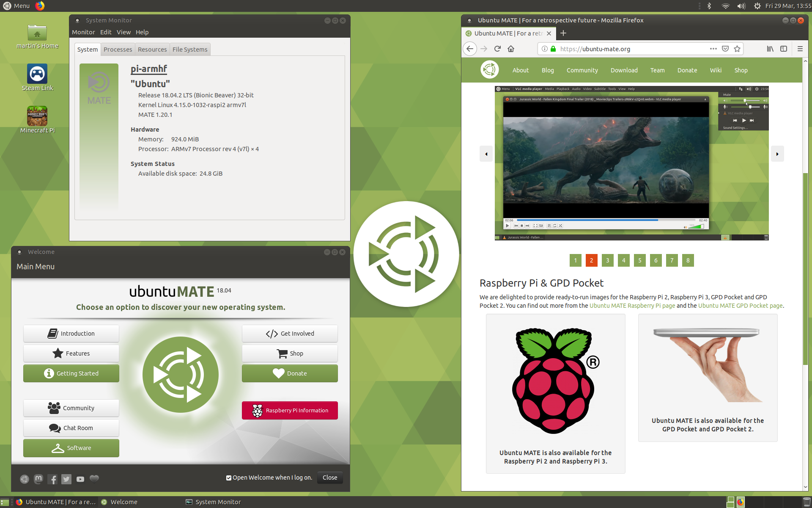812x508 pixels.
Task: Enable Bluetooth from system tray
Action: pyautogui.click(x=708, y=5)
